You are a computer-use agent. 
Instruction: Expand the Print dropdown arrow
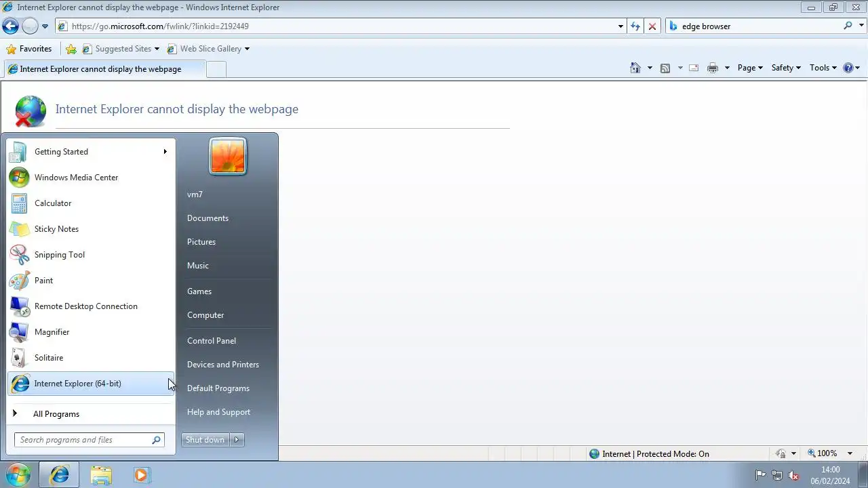[x=727, y=68]
